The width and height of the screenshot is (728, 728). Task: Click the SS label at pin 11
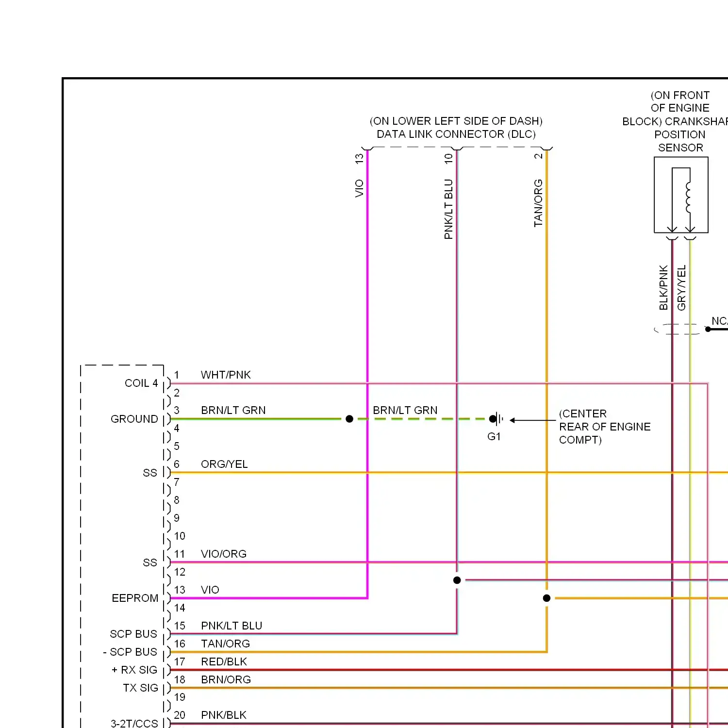click(x=150, y=563)
